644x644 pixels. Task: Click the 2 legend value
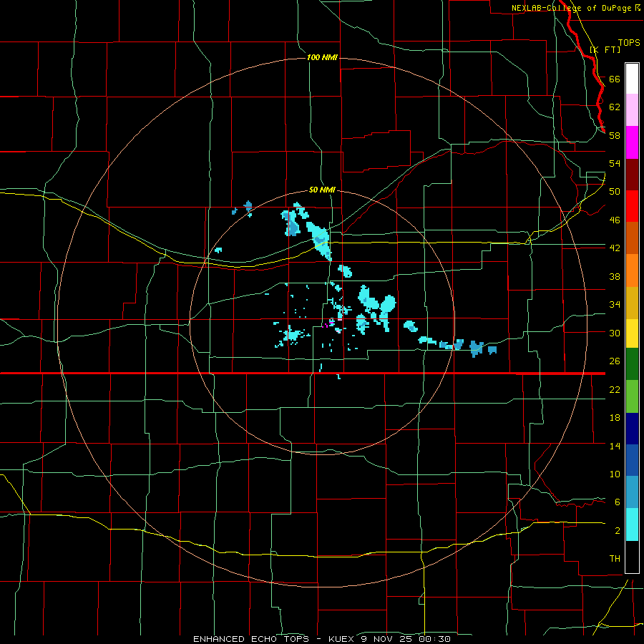[x=618, y=530]
